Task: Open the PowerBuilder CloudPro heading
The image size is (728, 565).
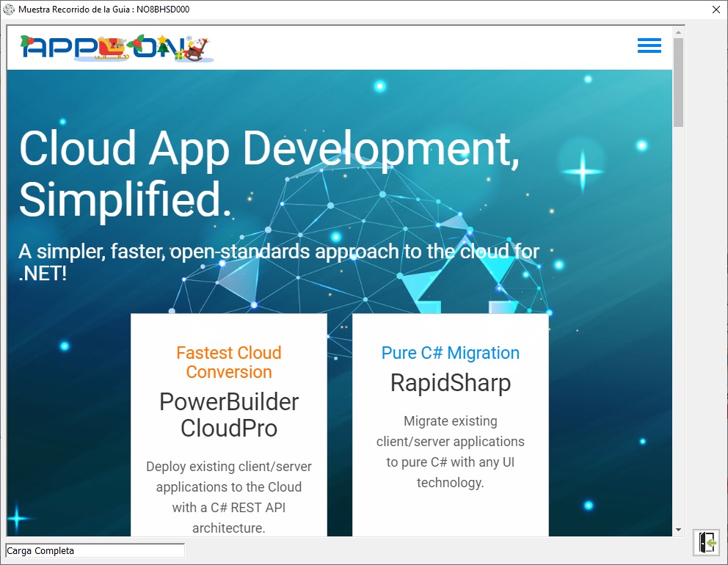Action: click(x=229, y=415)
